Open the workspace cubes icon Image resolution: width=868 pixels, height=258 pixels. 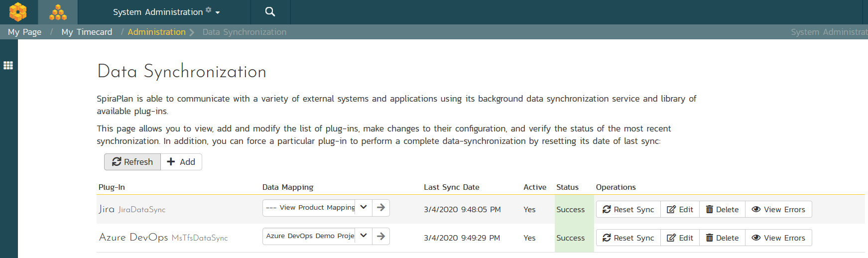pos(58,12)
